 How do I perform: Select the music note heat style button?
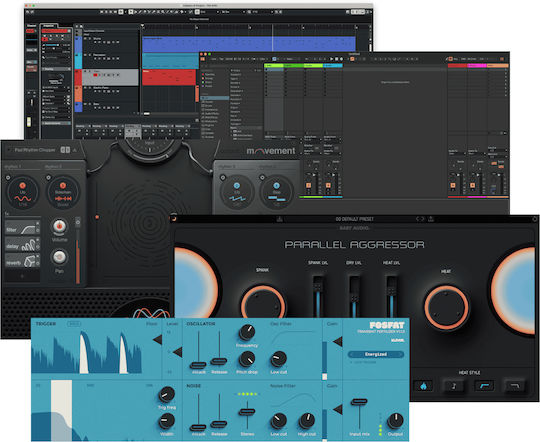454,386
